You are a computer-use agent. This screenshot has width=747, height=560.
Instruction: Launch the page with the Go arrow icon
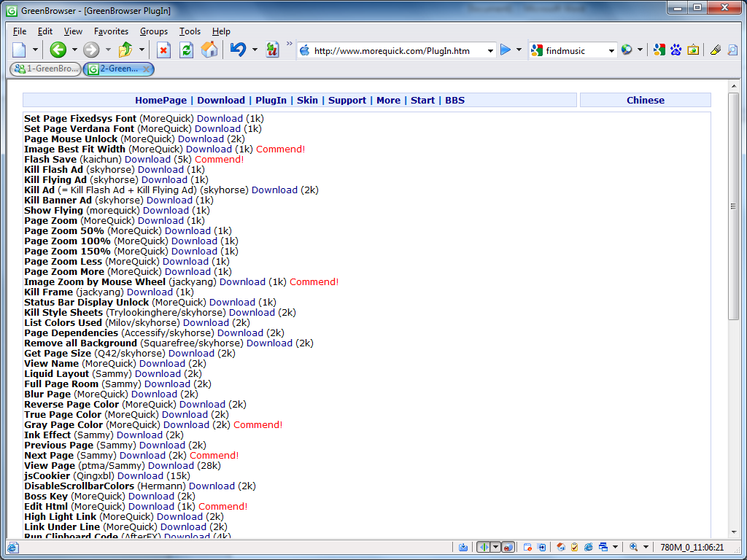tap(505, 50)
